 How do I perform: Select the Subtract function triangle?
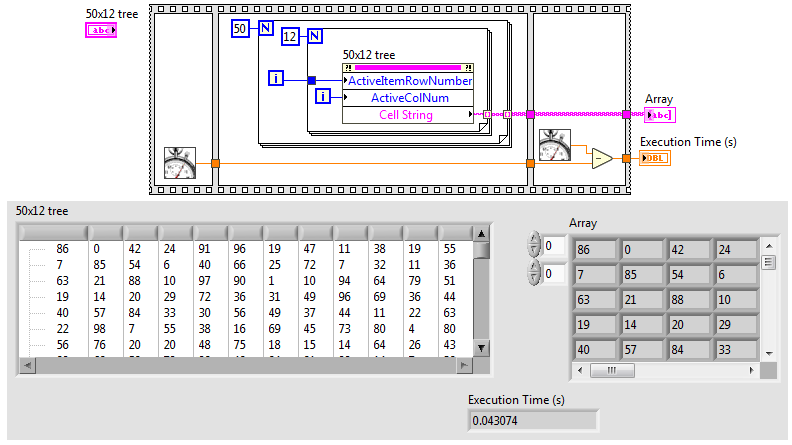click(602, 159)
